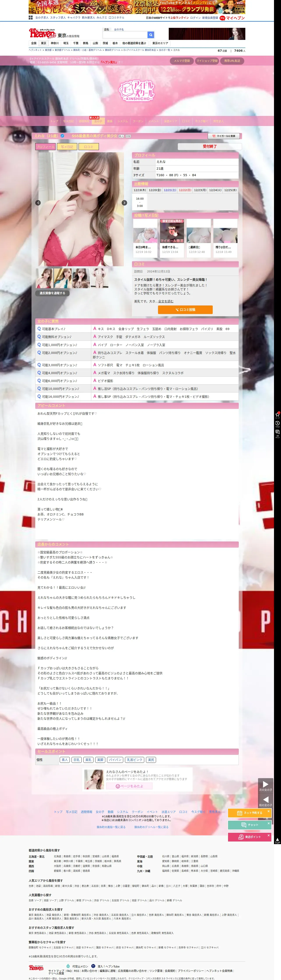Click the 潜入！ヘブンTube footer icon link
This screenshot has width=281, height=980.
pyautogui.click(x=105, y=966)
